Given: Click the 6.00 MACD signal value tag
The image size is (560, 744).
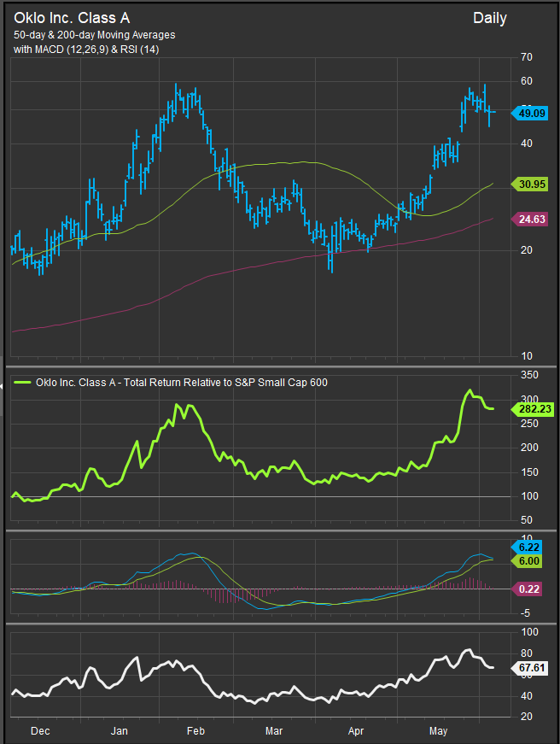Looking at the screenshot, I should click(526, 561).
